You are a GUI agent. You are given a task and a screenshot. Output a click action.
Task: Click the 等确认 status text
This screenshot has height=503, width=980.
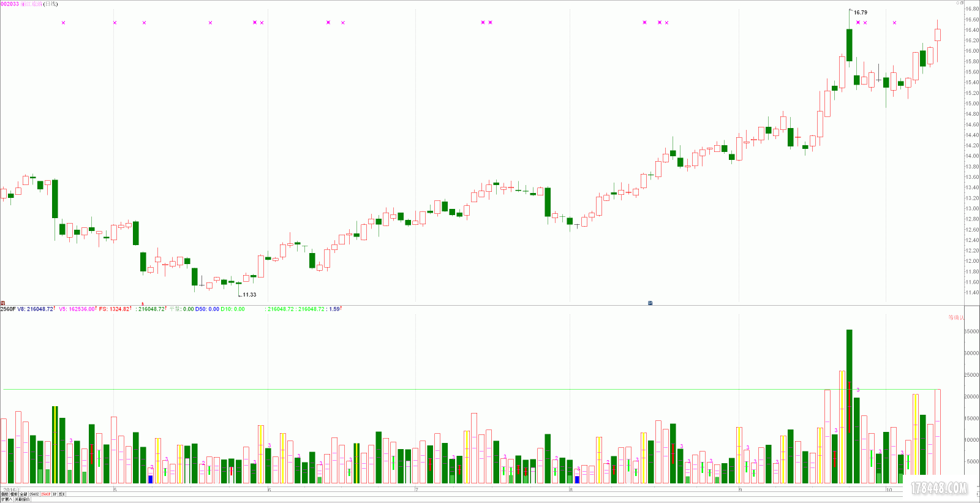(x=956, y=317)
